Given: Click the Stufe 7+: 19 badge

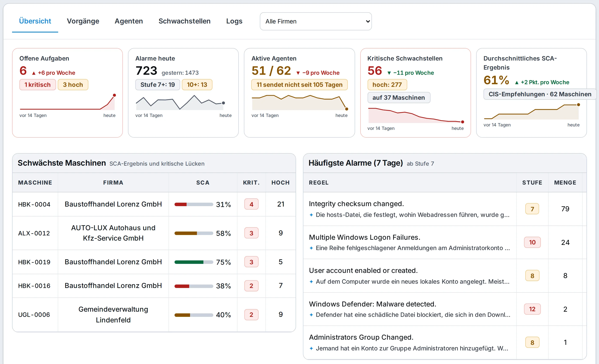Looking at the screenshot, I should (x=158, y=85).
